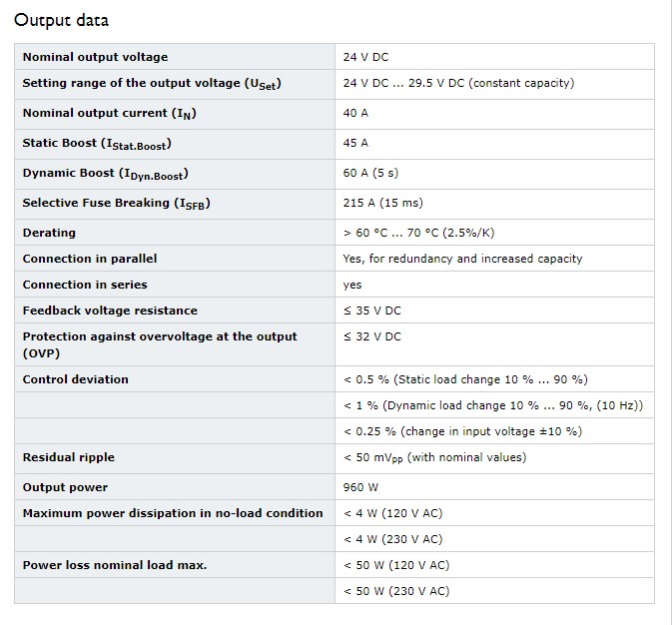Screen dimensions: 672x625
Task: Click the Maximum power dissipation no-load label
Action: point(173,513)
